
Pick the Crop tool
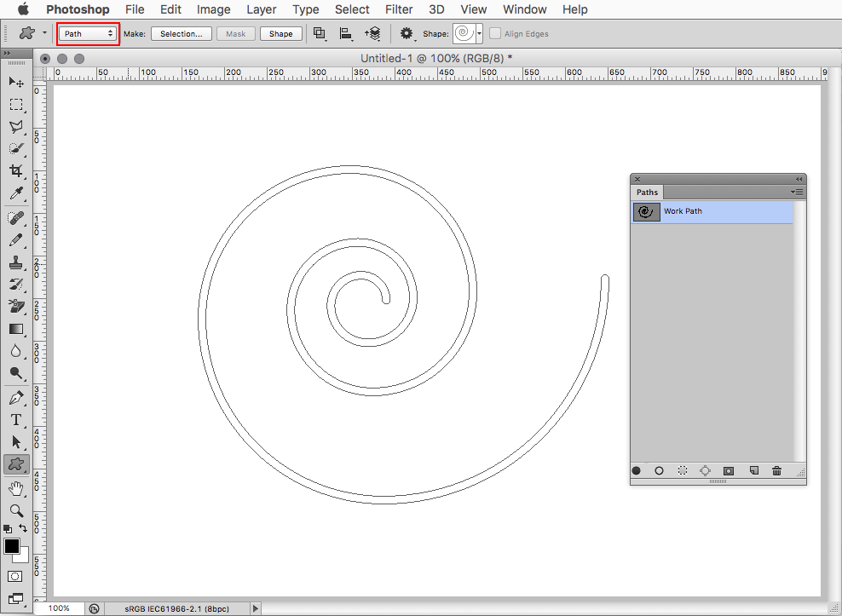point(16,171)
